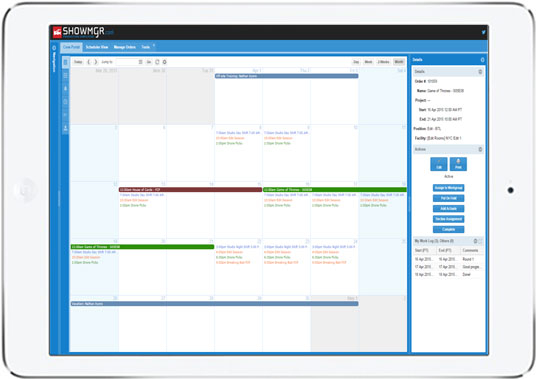Go to the previous month arrow
Image resolution: width=536 pixels, height=379 pixels.
(x=89, y=62)
